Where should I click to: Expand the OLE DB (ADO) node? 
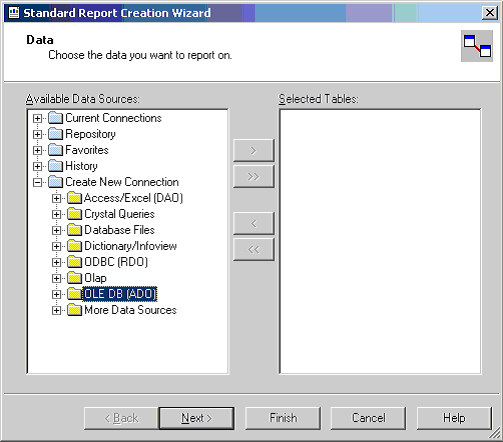pos(56,294)
